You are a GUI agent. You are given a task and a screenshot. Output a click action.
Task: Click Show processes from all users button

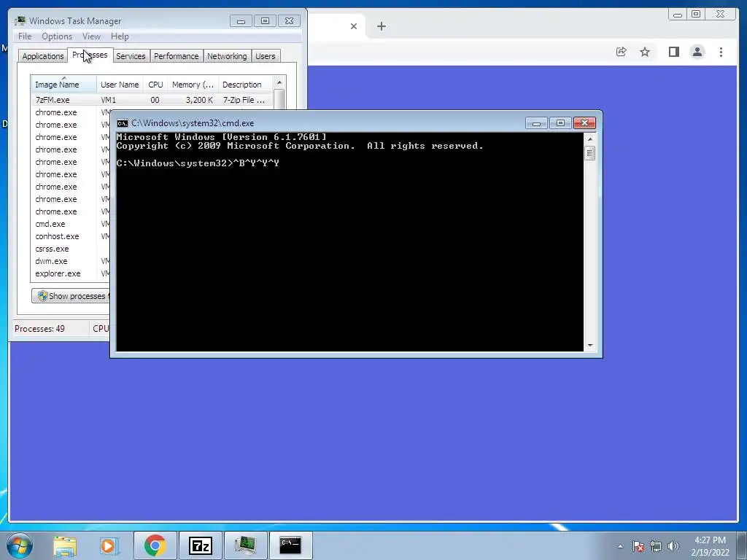click(71, 296)
